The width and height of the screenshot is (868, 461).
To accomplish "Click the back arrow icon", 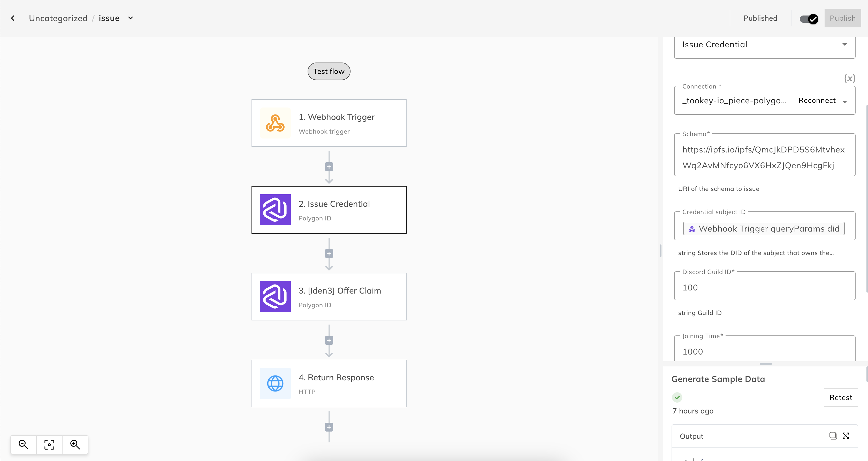I will [x=13, y=18].
